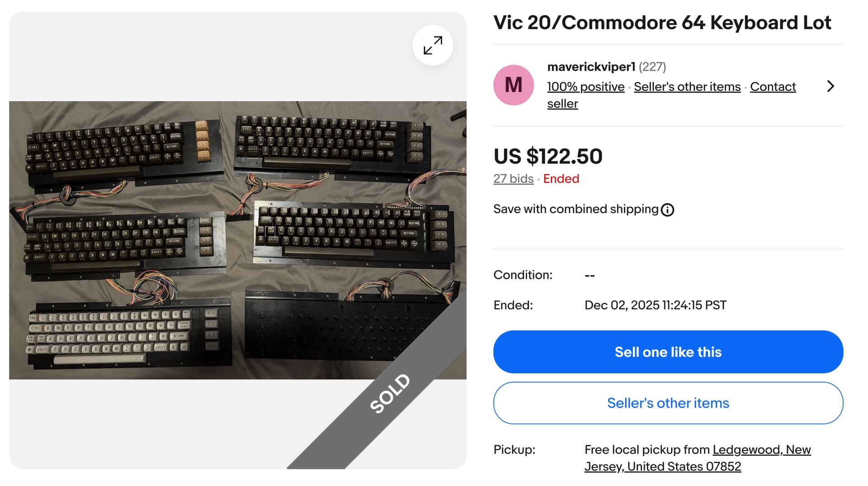The width and height of the screenshot is (868, 486).
Task: Click the pink M seller avatar
Action: 513,85
